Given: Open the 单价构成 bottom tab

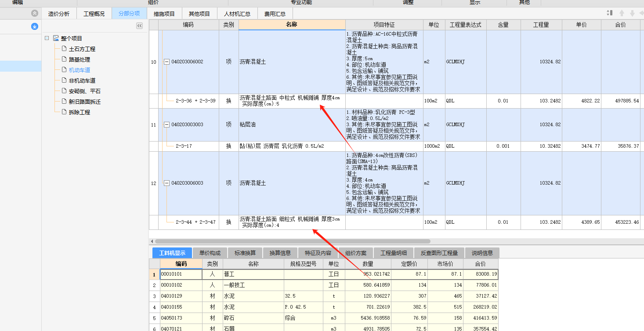Looking at the screenshot, I should coord(210,253).
